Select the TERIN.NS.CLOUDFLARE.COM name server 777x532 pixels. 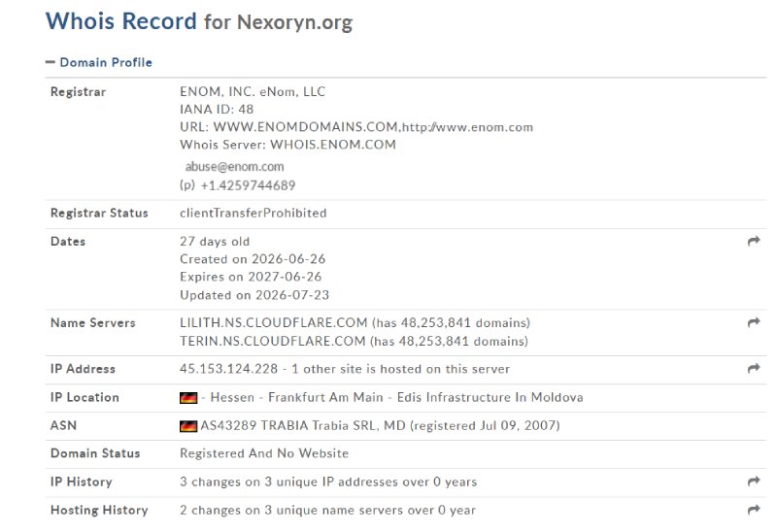click(273, 342)
